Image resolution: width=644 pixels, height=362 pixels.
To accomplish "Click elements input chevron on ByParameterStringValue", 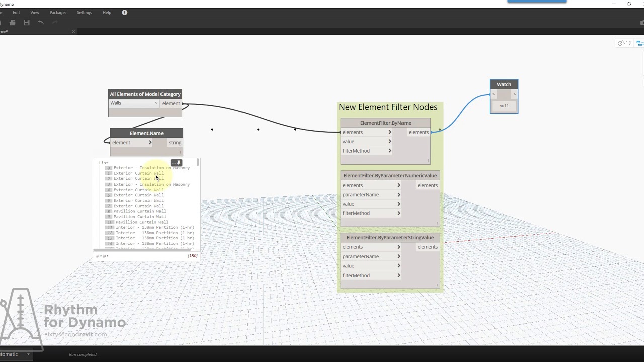I will tap(399, 247).
